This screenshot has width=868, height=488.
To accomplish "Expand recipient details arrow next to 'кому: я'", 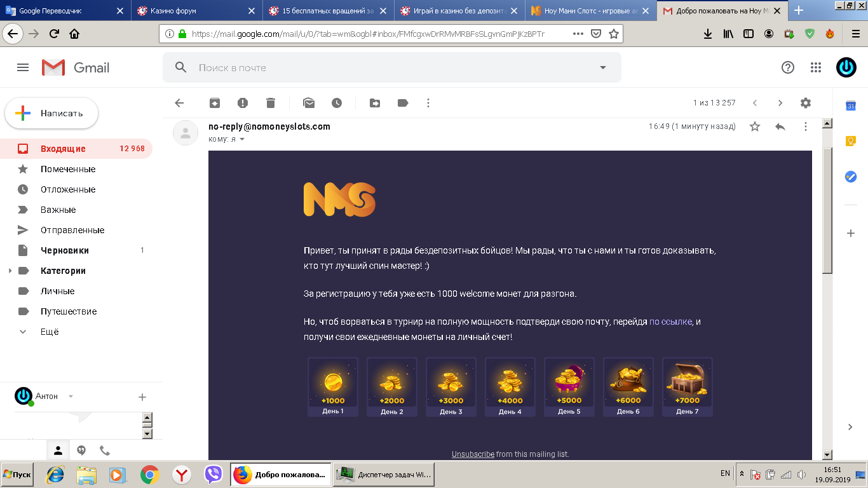I will (242, 139).
